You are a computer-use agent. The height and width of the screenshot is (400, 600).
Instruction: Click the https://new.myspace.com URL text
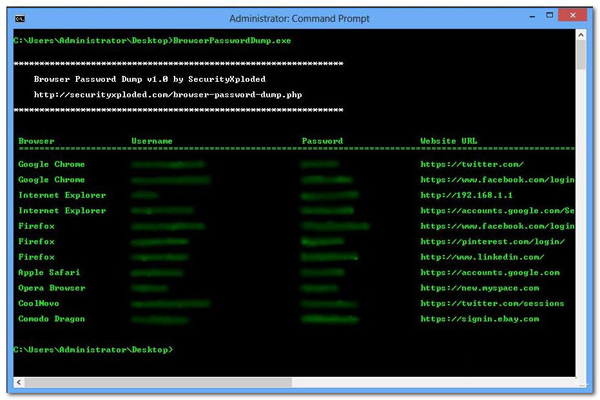click(x=479, y=288)
